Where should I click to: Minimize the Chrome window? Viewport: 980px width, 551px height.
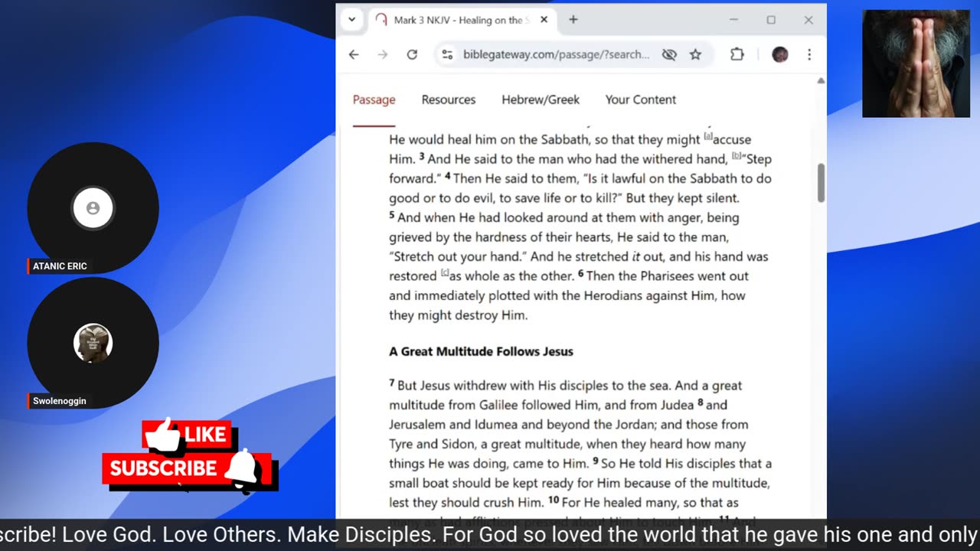[733, 20]
